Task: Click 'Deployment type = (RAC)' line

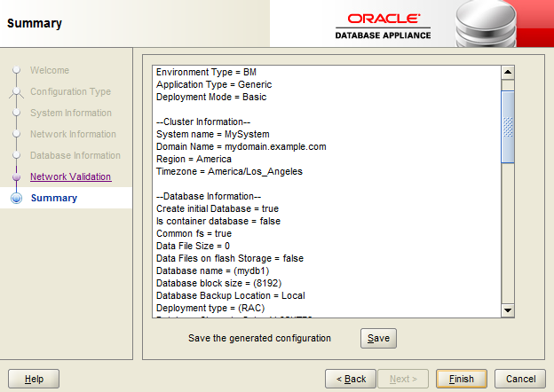Action: point(210,308)
